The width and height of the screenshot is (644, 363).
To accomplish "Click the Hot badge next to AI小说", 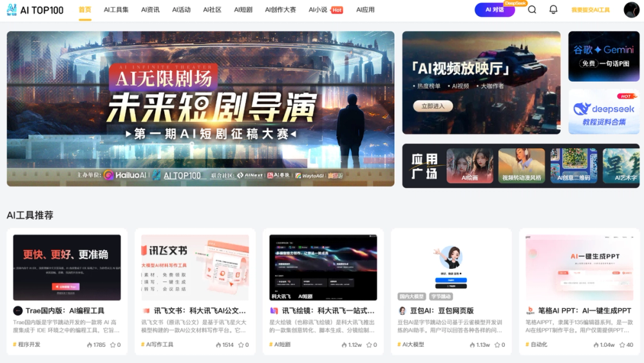I will click(337, 10).
